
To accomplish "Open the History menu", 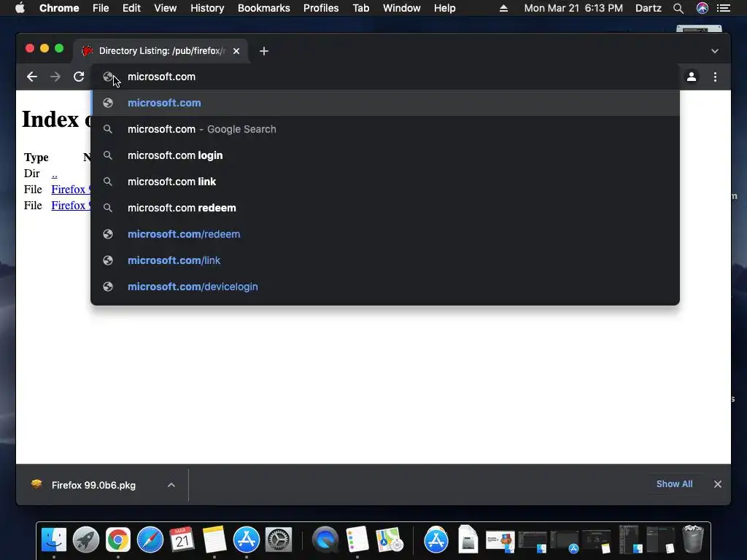I will [x=207, y=8].
